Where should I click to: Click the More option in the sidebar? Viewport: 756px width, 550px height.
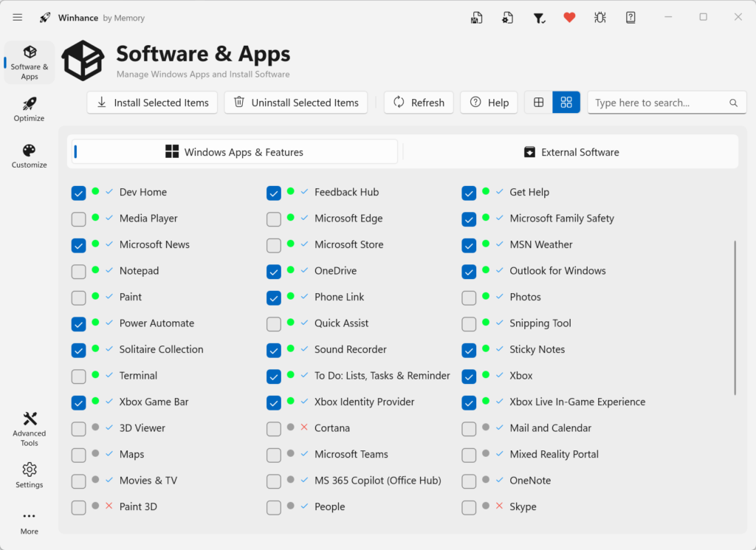coord(29,522)
